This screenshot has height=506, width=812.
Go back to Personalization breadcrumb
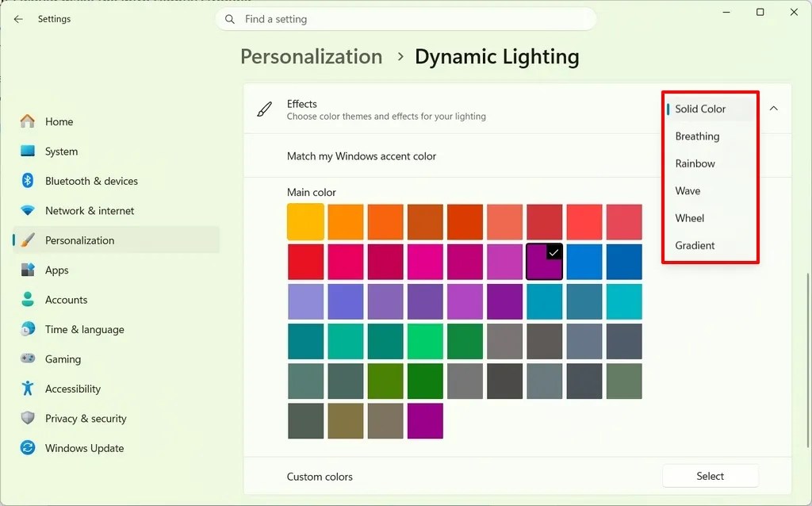tap(311, 56)
